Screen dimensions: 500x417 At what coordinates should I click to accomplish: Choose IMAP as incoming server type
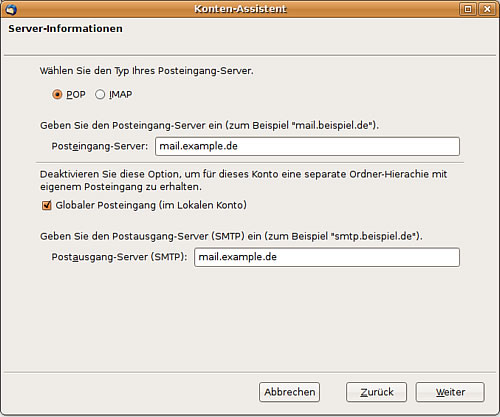(x=100, y=95)
